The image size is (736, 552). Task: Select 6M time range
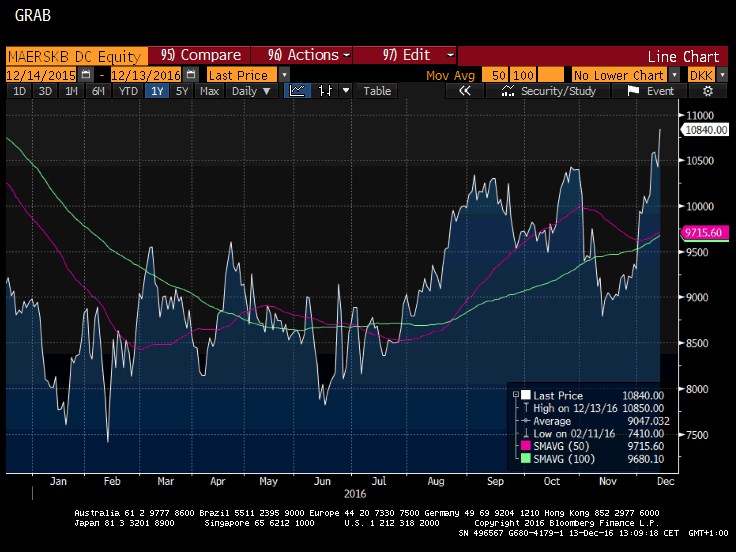pos(98,91)
